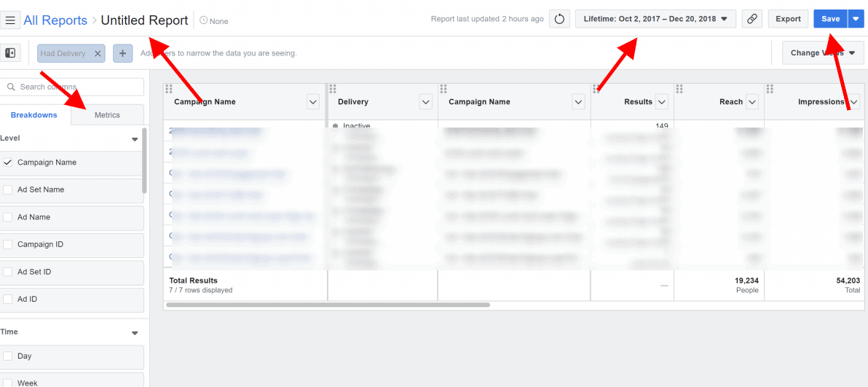
Task: Switch to the Metrics tab
Action: pyautogui.click(x=107, y=114)
